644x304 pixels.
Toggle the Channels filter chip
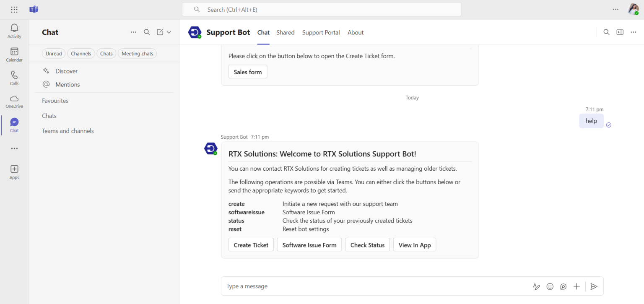(81, 54)
